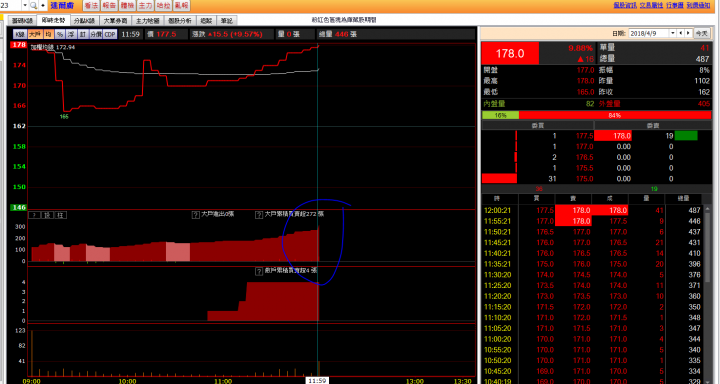Image resolution: width=720 pixels, height=384 pixels.
Task: Open the 體檢 checkup button
Action: 127,6
